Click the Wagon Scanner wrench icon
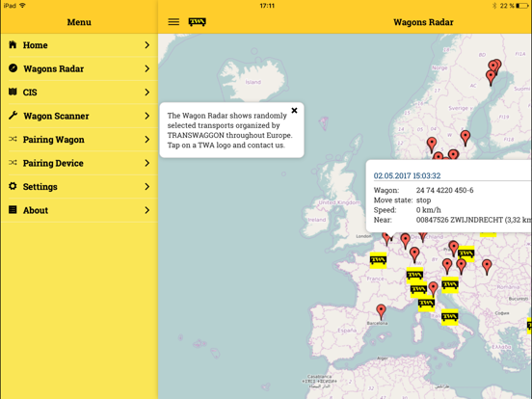The height and width of the screenshot is (399, 532). [13, 115]
